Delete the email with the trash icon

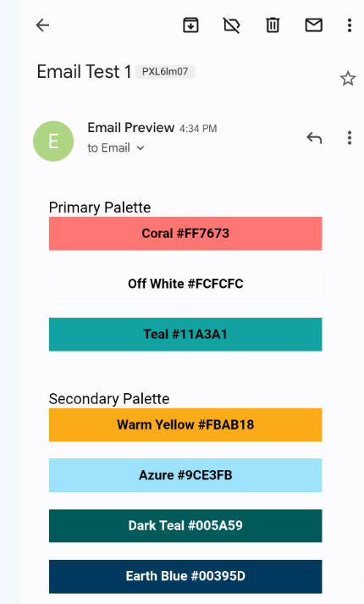click(273, 25)
